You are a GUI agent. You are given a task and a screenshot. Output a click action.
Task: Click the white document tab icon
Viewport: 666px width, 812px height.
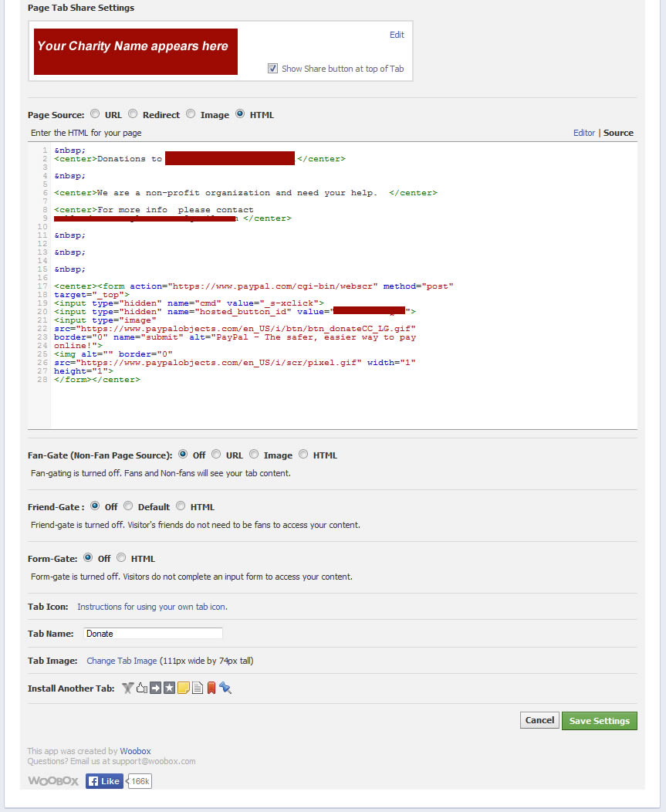click(197, 688)
